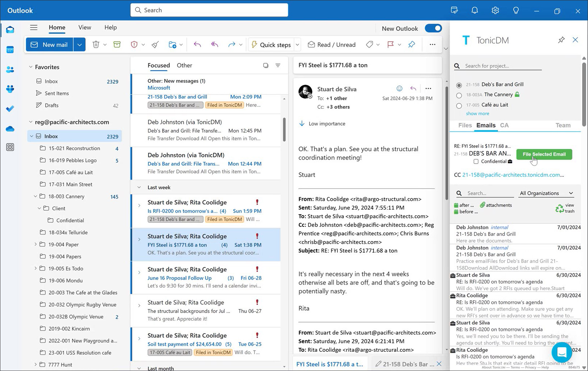
Task: Click the Pin icon in ribbon
Action: tap(412, 44)
